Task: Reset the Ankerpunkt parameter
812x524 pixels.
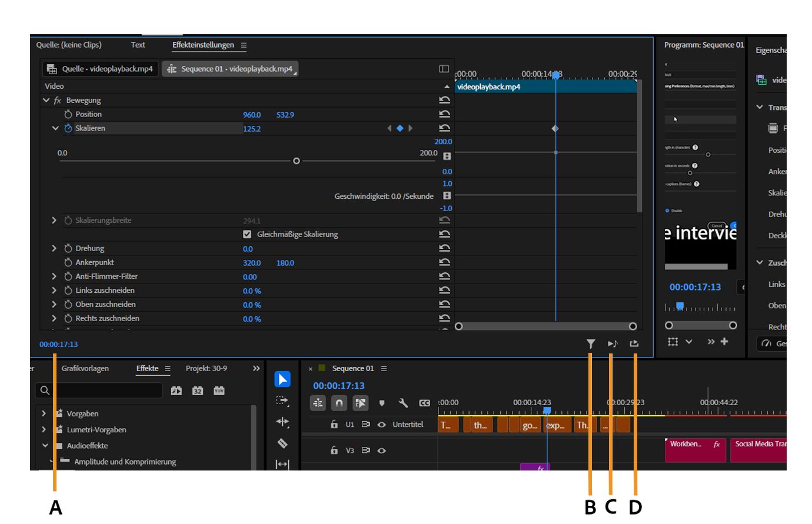Action: pos(445,262)
